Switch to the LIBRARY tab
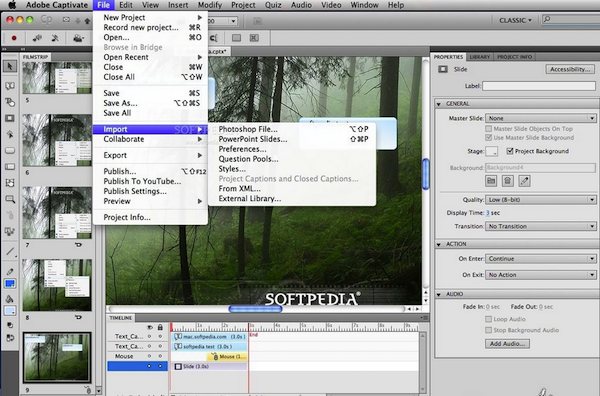The width and height of the screenshot is (600, 396). tap(479, 57)
